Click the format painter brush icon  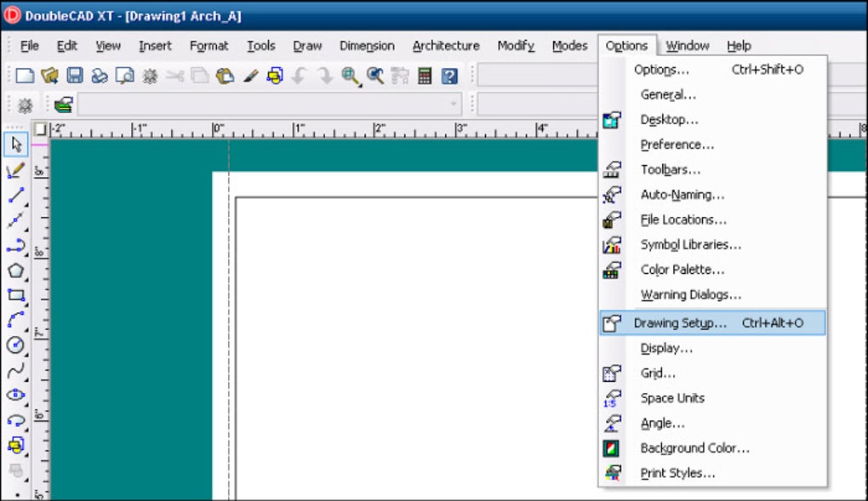250,76
